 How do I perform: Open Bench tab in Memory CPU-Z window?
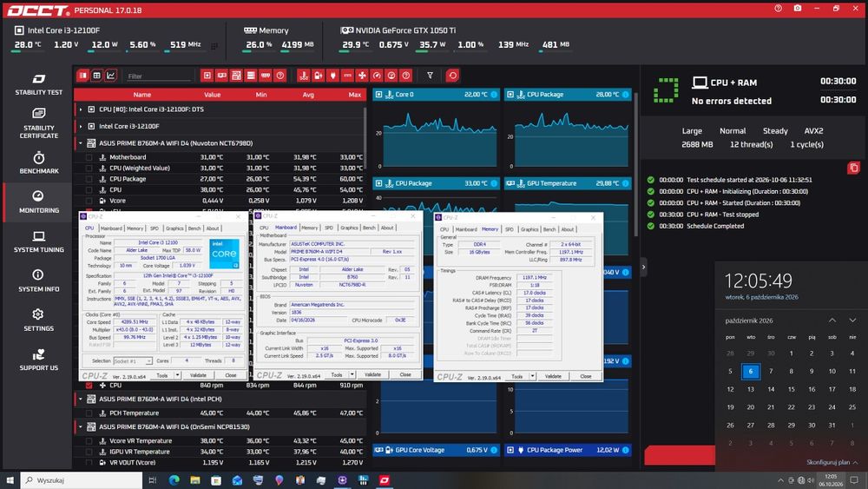click(549, 229)
